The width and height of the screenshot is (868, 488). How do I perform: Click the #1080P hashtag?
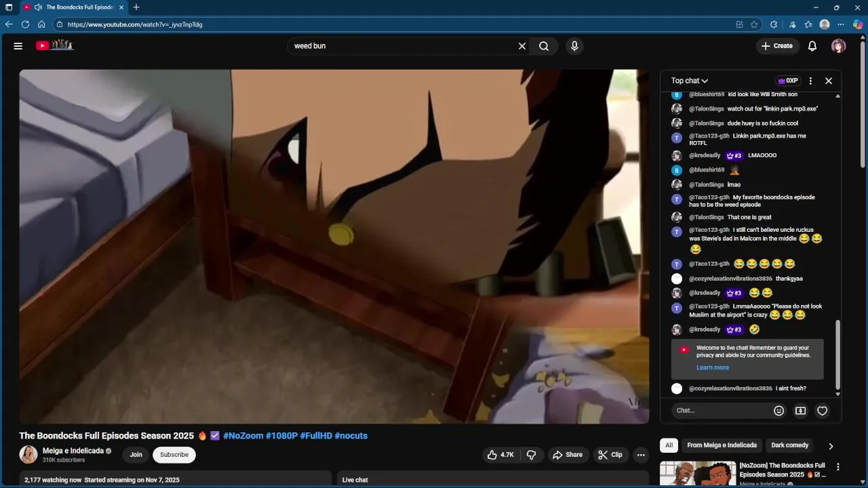point(281,436)
